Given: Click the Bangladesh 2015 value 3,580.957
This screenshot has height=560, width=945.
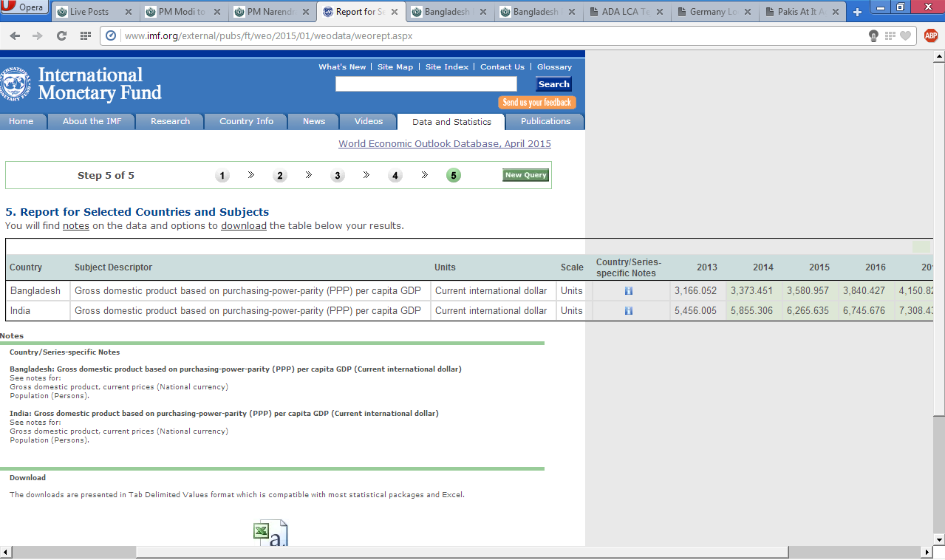Looking at the screenshot, I should point(808,291).
